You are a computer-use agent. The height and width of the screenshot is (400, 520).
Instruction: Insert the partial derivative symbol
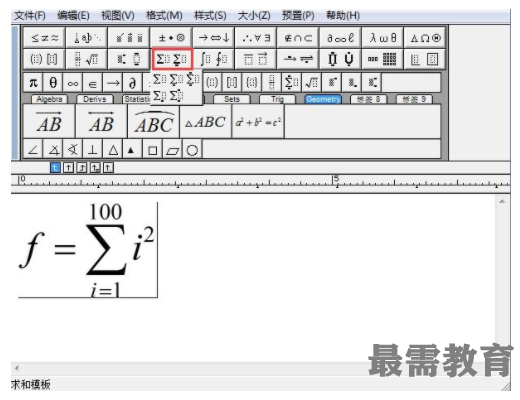click(132, 82)
